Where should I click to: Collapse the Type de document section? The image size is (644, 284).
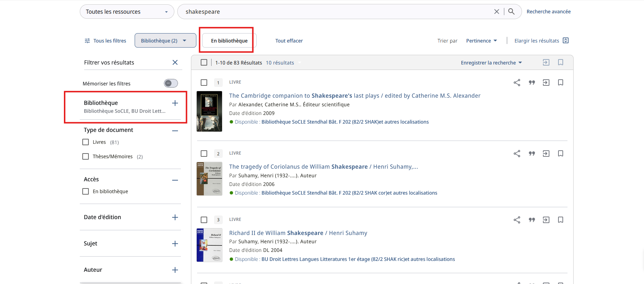coord(175,130)
